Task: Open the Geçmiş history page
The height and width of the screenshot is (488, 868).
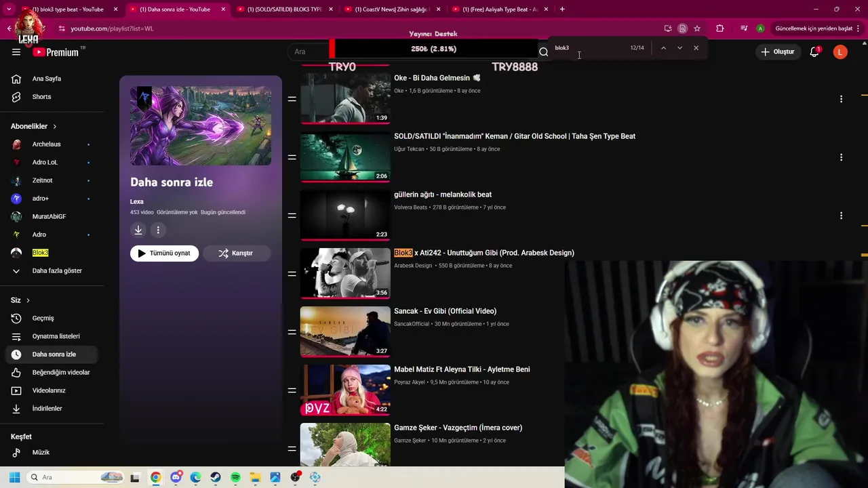Action: tap(43, 318)
